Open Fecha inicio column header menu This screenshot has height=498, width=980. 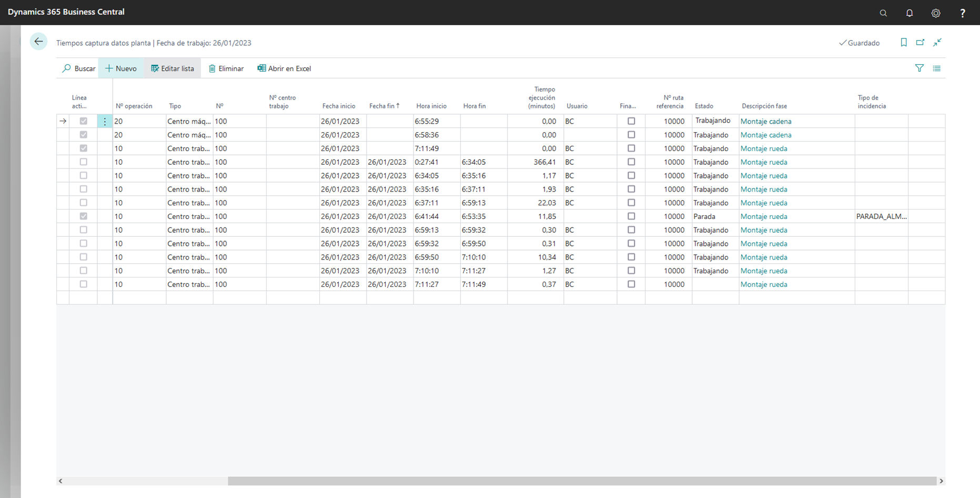[x=339, y=106]
